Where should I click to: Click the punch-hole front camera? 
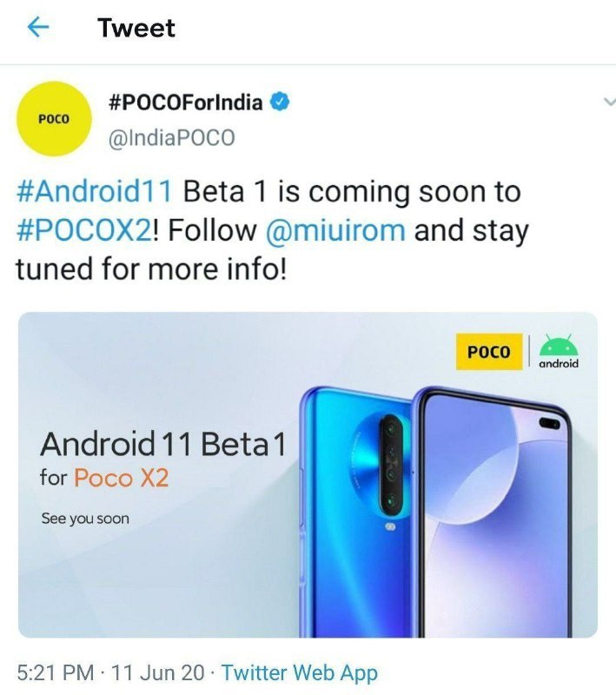point(549,424)
